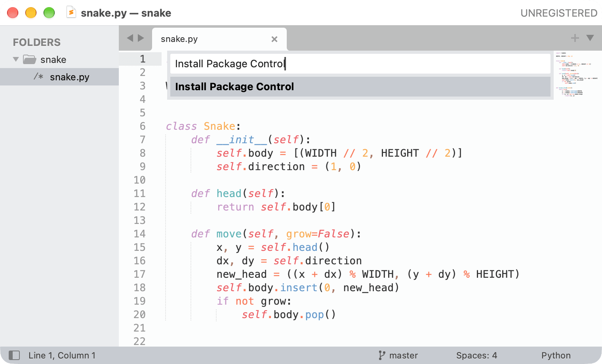Open the tab list dropdown arrow
Screen dimensions: 602x364
590,38
